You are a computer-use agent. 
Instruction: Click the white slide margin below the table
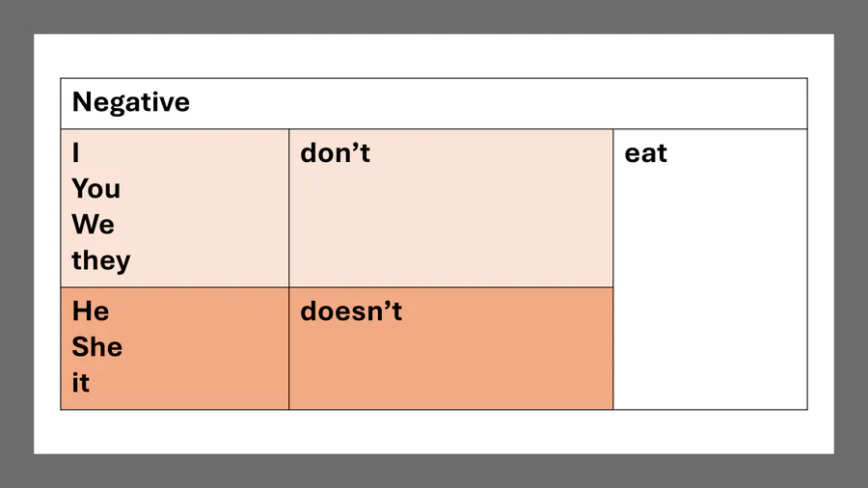pos(434,431)
